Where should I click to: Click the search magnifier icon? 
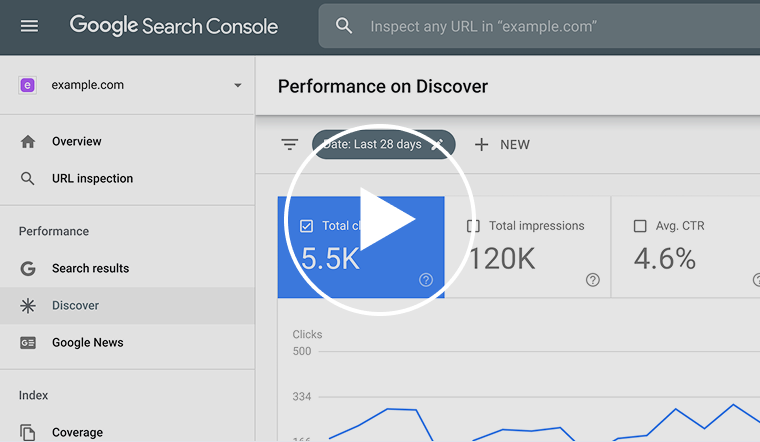tap(344, 26)
